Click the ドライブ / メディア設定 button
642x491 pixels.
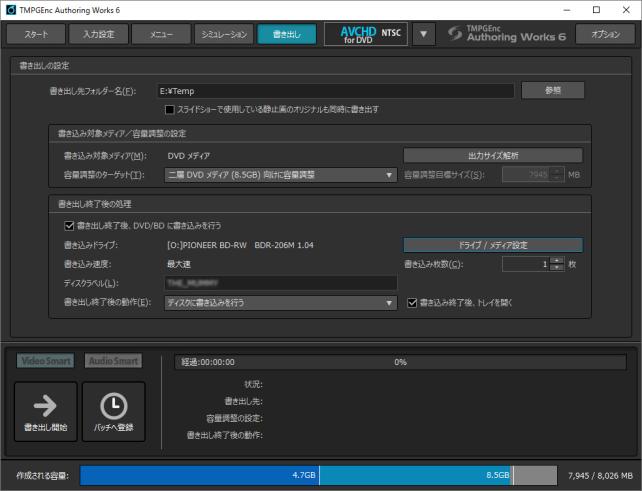point(493,245)
